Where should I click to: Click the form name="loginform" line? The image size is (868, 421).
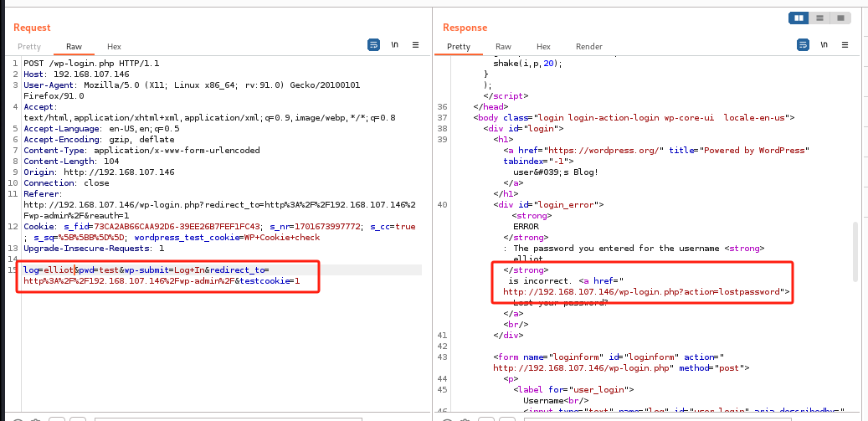tap(609, 357)
